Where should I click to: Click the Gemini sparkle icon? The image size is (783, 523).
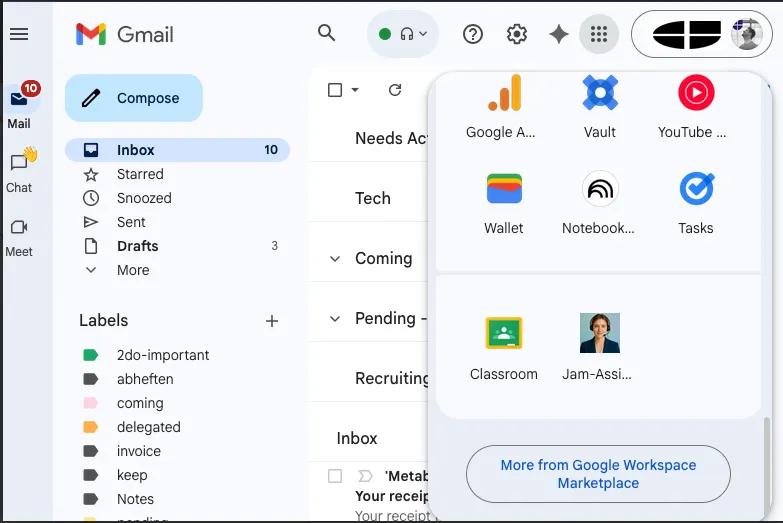(x=559, y=34)
